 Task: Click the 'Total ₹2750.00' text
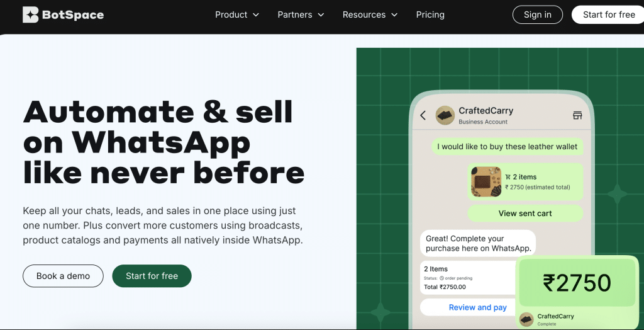(445, 287)
